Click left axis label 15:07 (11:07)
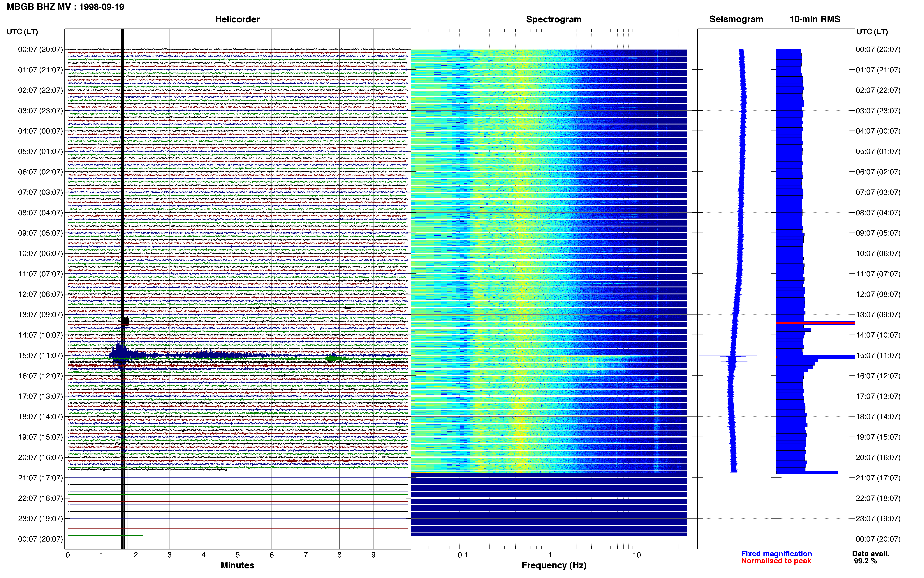 (41, 356)
